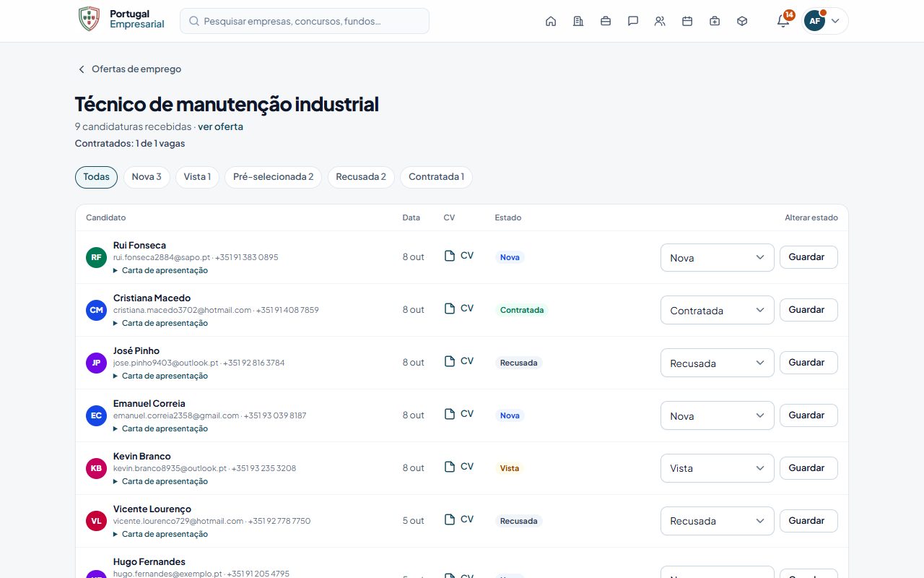The width and height of the screenshot is (924, 578).
Task: Filter by Recusada 2 tab
Action: [x=361, y=177]
